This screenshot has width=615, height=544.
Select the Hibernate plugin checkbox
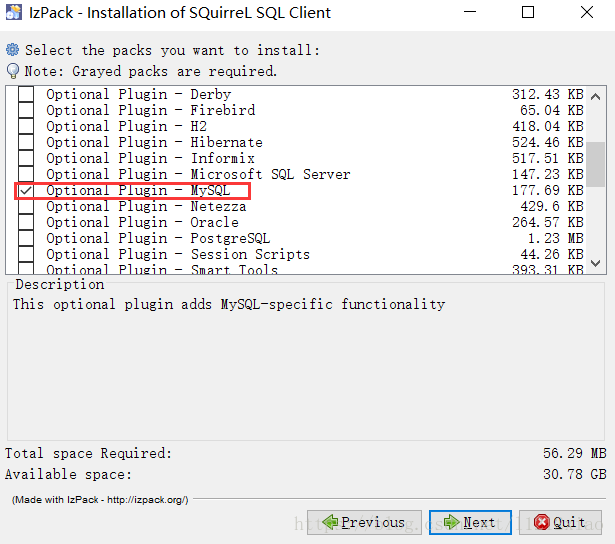(x=26, y=142)
